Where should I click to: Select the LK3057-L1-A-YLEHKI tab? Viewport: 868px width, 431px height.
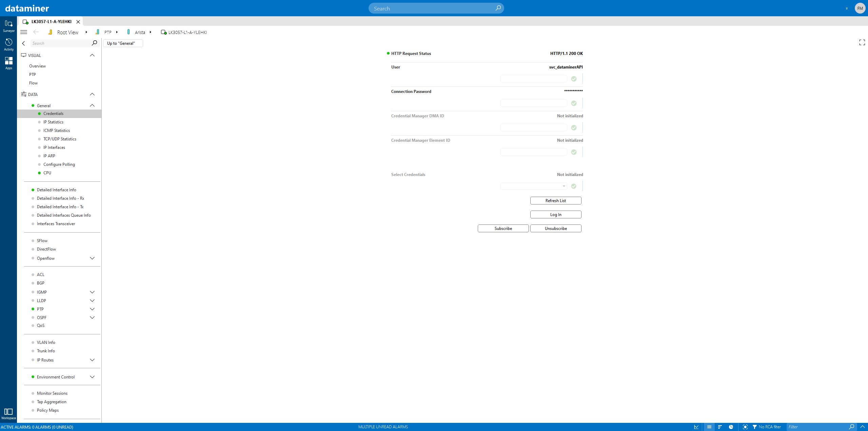point(51,22)
